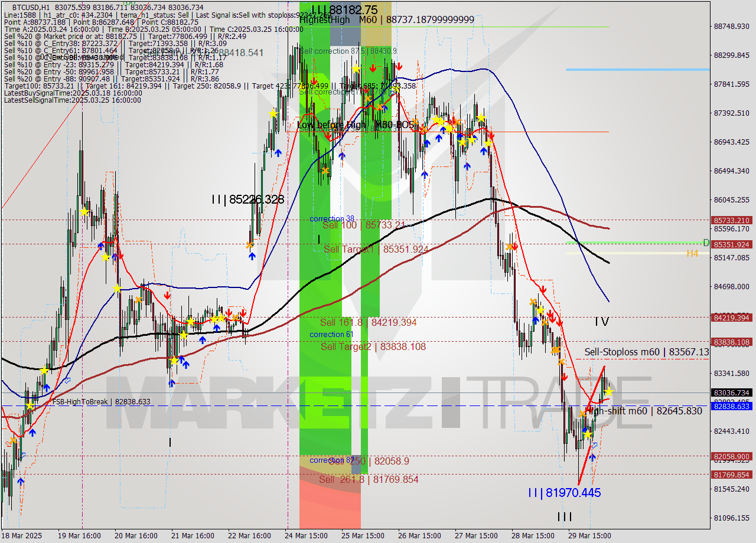Select the red 82058.900 price label

[x=731, y=456]
